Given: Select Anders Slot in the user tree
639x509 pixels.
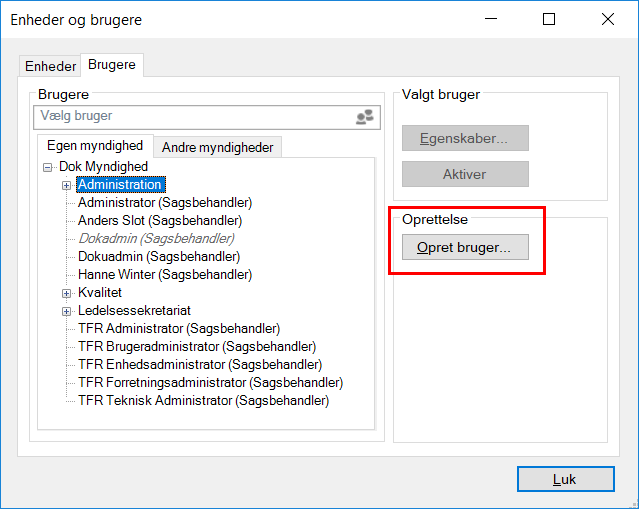Looking at the screenshot, I should click(x=159, y=220).
